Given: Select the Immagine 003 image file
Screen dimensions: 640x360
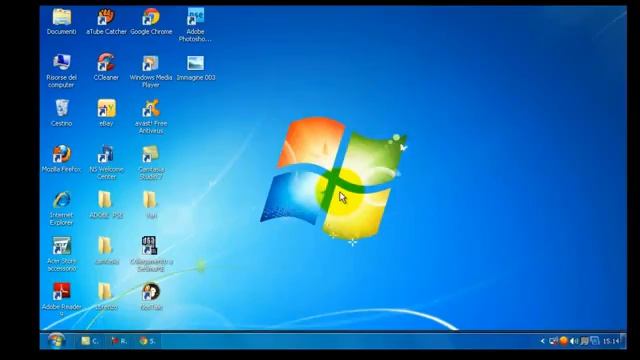Looking at the screenshot, I should pyautogui.click(x=196, y=68).
